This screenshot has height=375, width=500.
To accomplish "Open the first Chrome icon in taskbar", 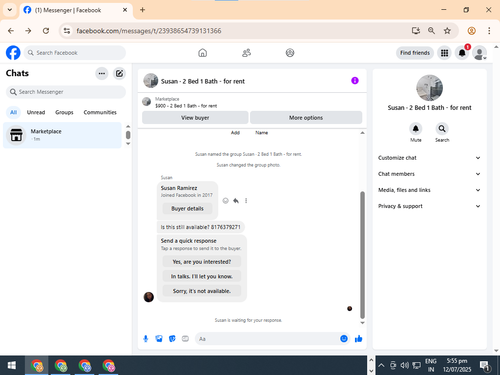I will click(37, 365).
